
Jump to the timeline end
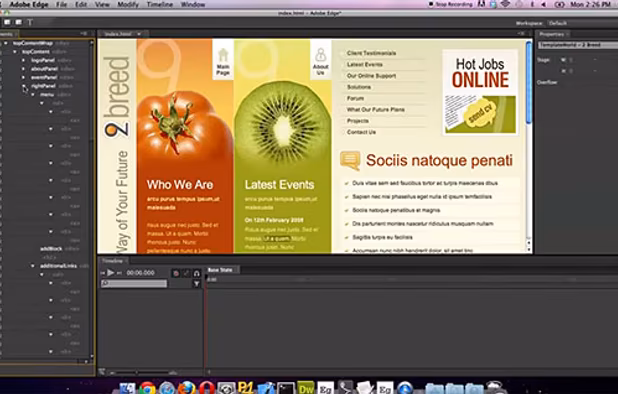click(x=119, y=273)
